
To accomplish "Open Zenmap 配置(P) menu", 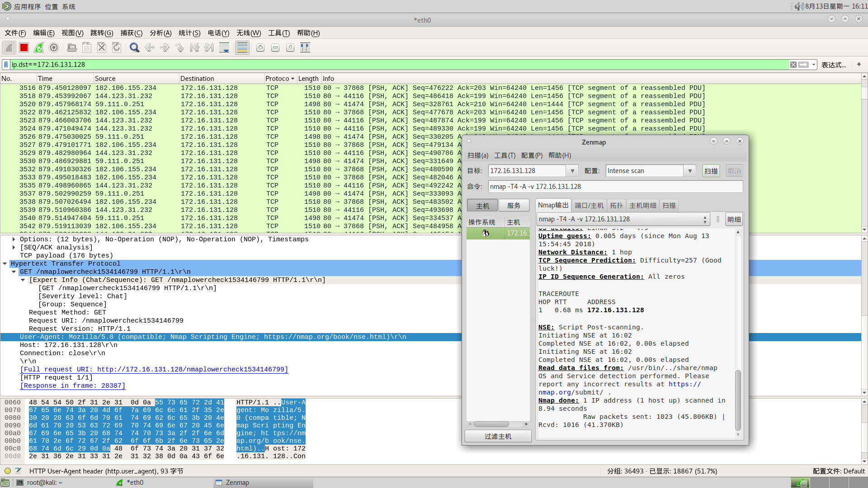I will click(x=532, y=155).
